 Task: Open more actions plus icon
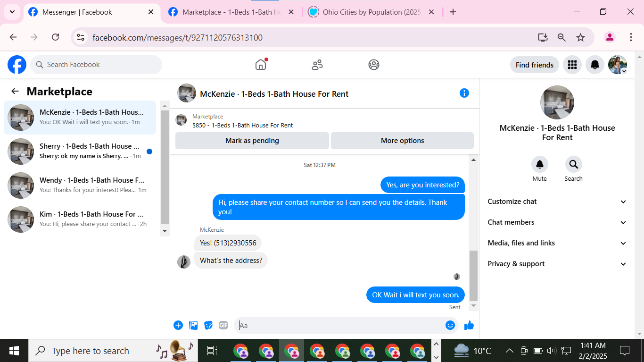point(178,325)
